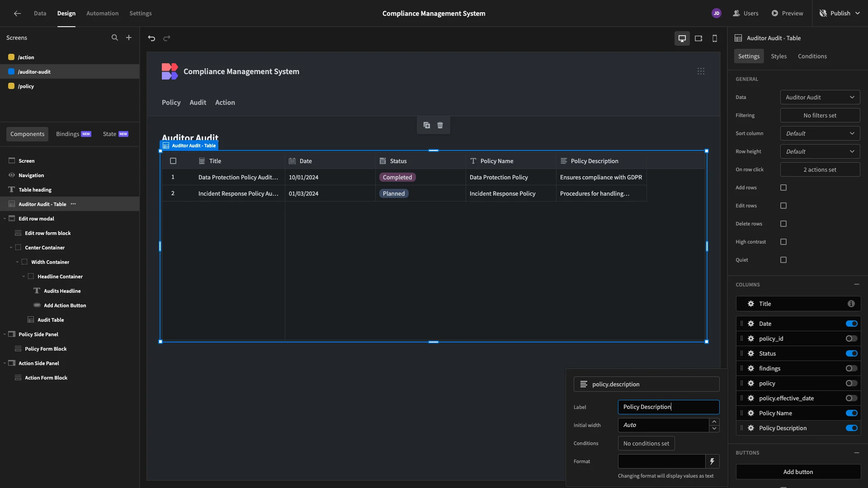Open policy_id column settings gear
This screenshot has height=488, width=868.
[x=751, y=338]
